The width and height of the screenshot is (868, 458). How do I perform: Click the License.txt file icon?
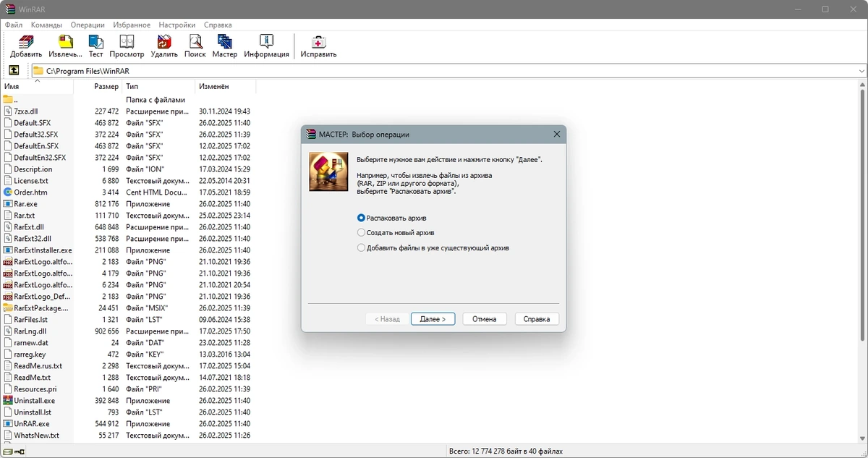click(8, 181)
